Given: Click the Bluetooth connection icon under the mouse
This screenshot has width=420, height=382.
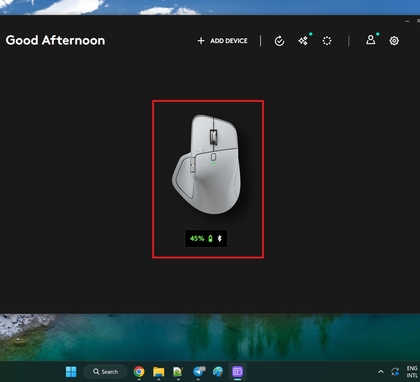Looking at the screenshot, I should [219, 238].
